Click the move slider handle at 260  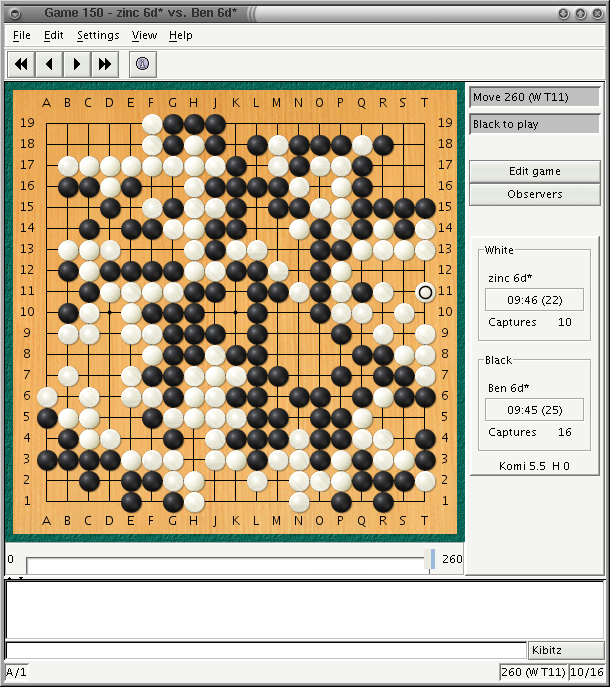[x=431, y=559]
